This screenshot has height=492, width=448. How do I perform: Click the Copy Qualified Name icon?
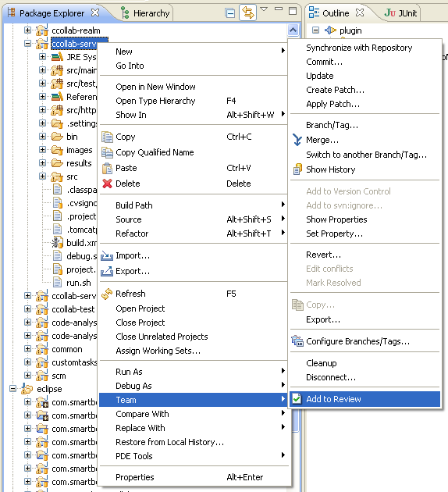pyautogui.click(x=107, y=152)
